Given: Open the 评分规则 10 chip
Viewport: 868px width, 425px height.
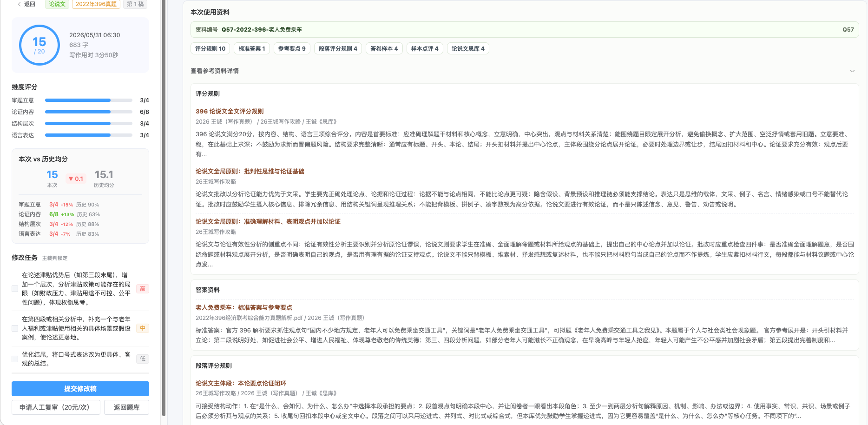Looking at the screenshot, I should (x=210, y=49).
